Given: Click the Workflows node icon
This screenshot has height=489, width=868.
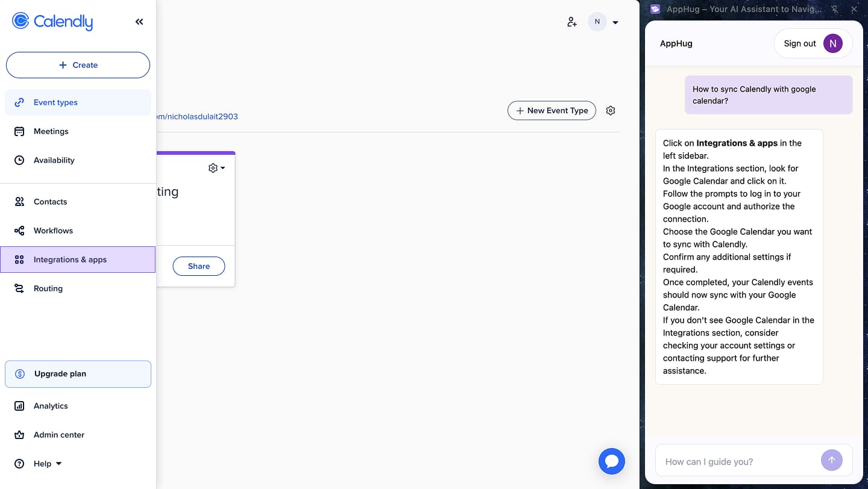Looking at the screenshot, I should click(19, 231).
